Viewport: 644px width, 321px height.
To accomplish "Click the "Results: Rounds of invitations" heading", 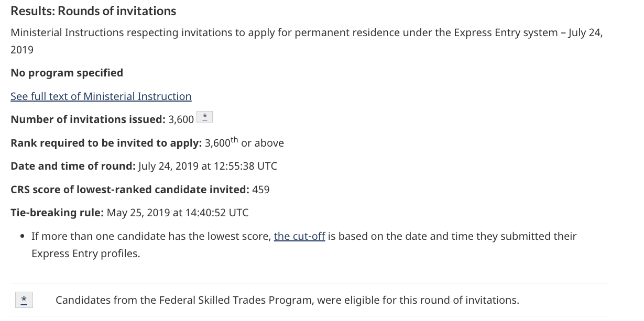I will point(93,11).
